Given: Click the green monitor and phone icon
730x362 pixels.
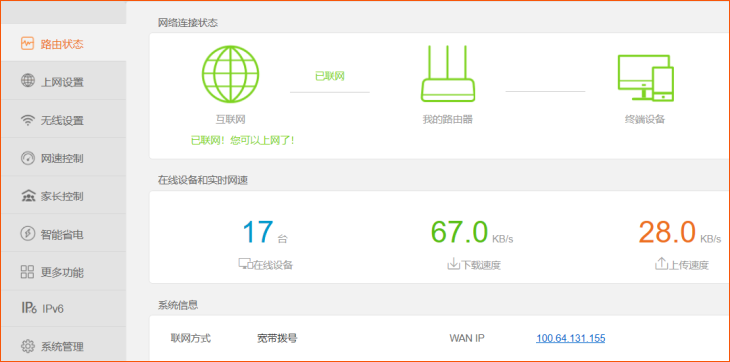Looking at the screenshot, I should [645, 77].
